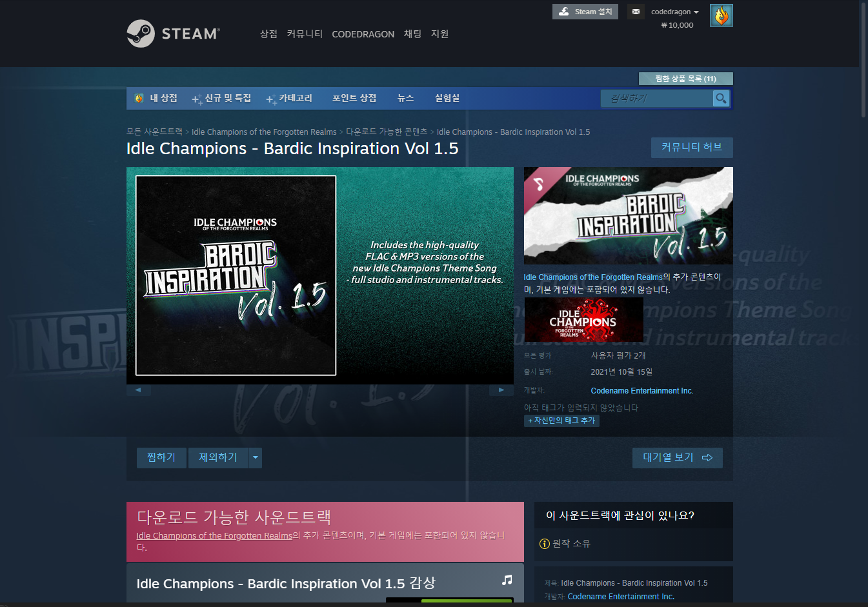This screenshot has width=868, height=607.
Task: Click the codedragon profile avatar
Action: 722,15
